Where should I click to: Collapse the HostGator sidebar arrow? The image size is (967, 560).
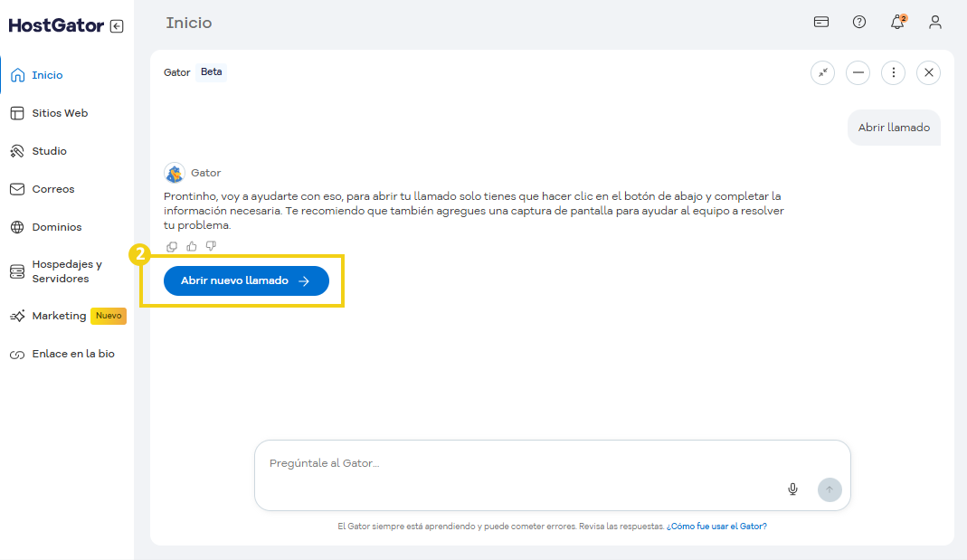[117, 26]
